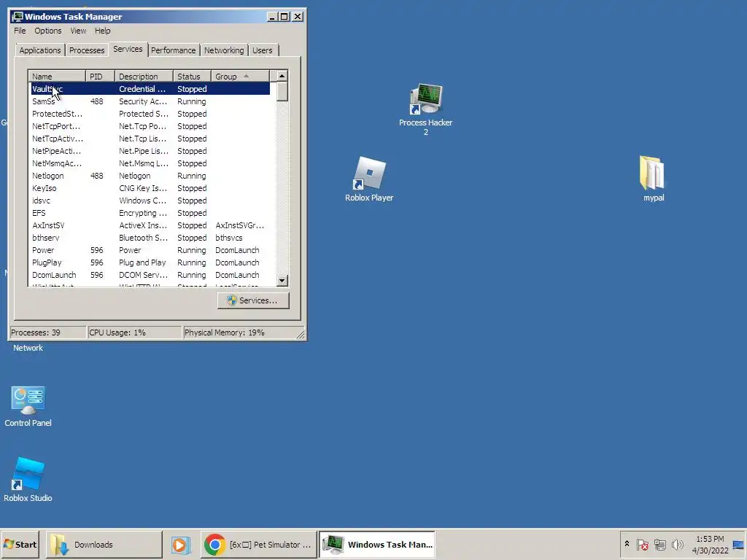Select the NetPipeActi... service row
747x560 pixels.
[150, 151]
